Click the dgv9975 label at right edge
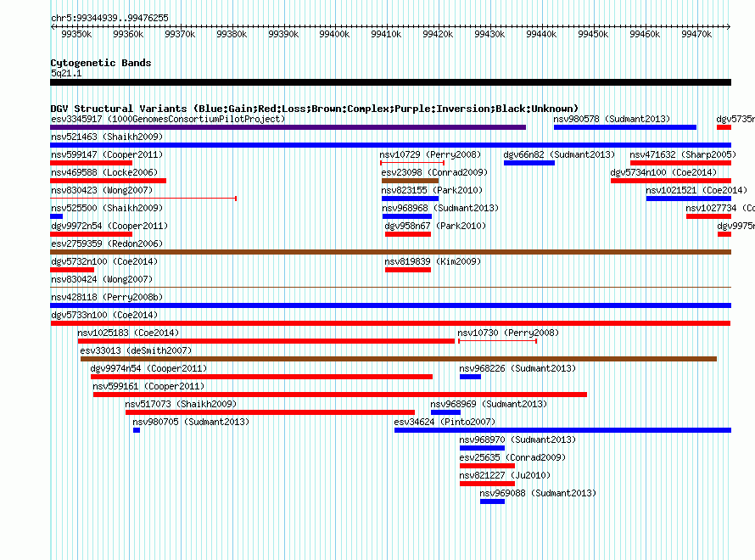Viewport: 755px width, 560px height. coord(735,226)
